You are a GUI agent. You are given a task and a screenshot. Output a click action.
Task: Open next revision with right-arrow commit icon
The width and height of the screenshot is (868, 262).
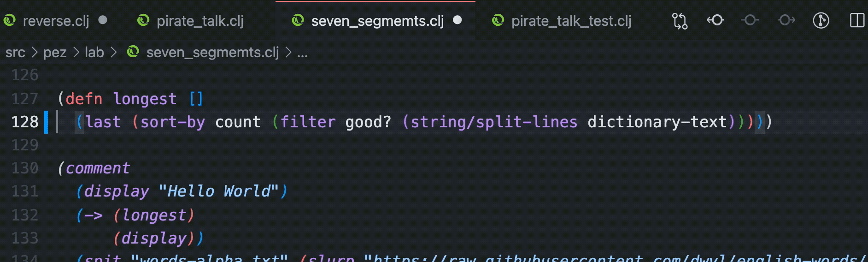[x=786, y=20]
